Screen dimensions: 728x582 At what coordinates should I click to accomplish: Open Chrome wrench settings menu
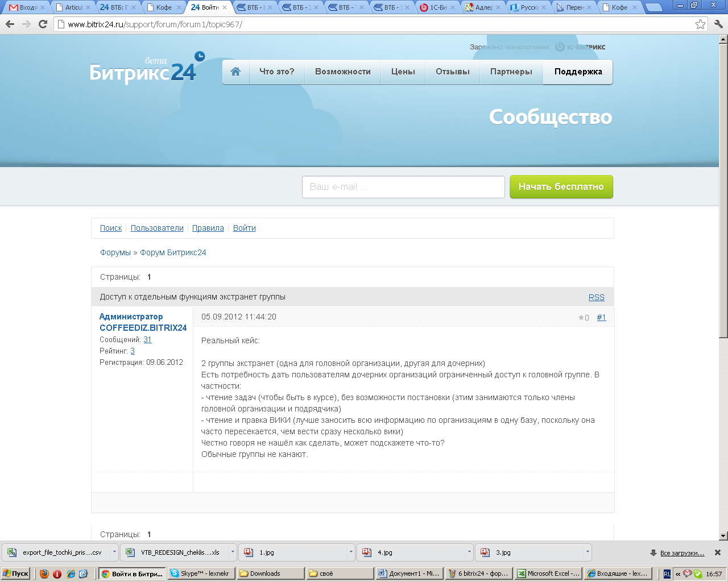(x=718, y=24)
